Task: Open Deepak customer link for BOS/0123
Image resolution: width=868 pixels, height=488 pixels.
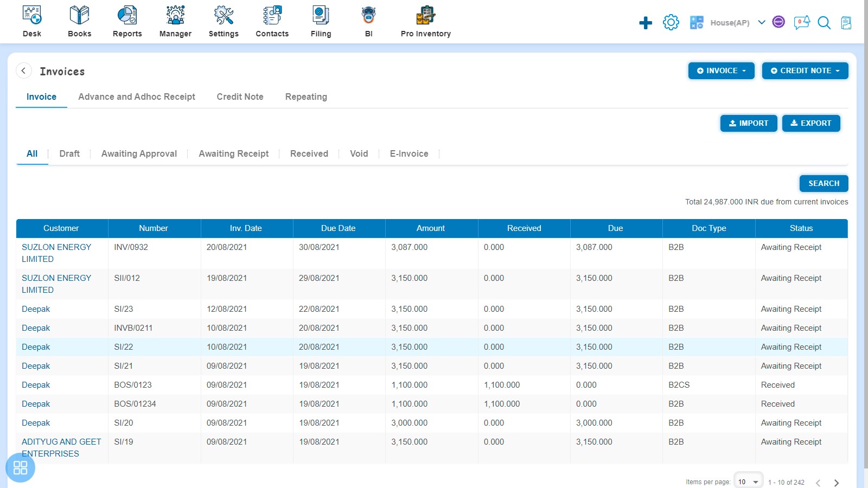Action: pos(36,385)
